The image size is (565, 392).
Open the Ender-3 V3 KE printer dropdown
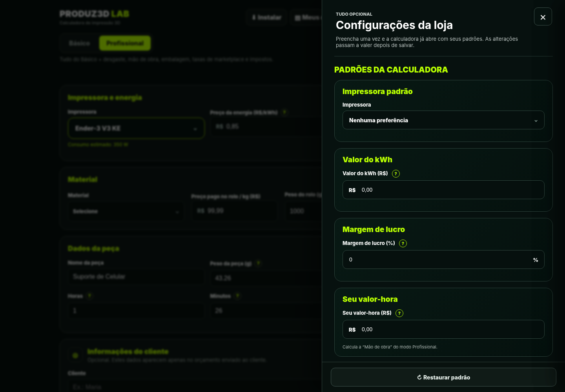[136, 128]
